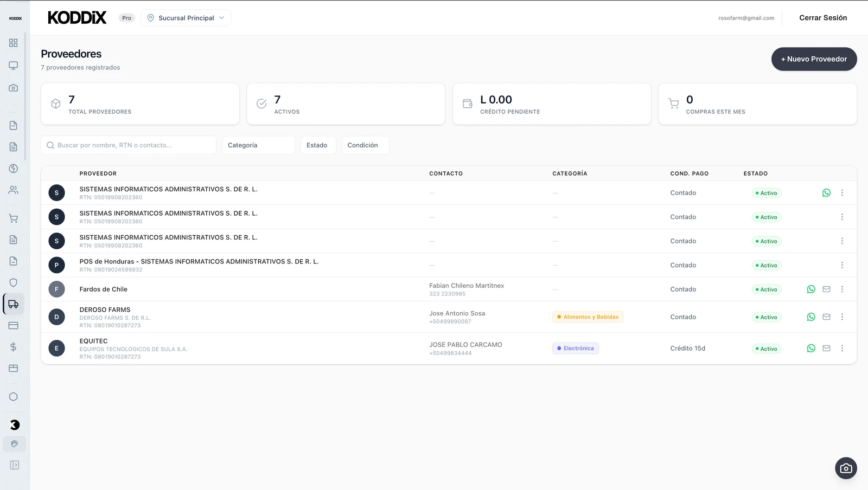Open the Categoría filter dropdown
868x490 pixels.
[x=258, y=145]
